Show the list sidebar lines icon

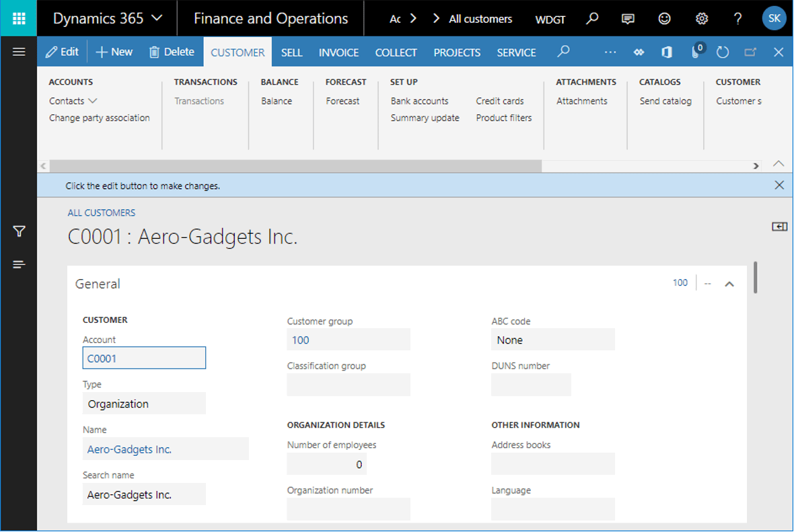(x=19, y=264)
